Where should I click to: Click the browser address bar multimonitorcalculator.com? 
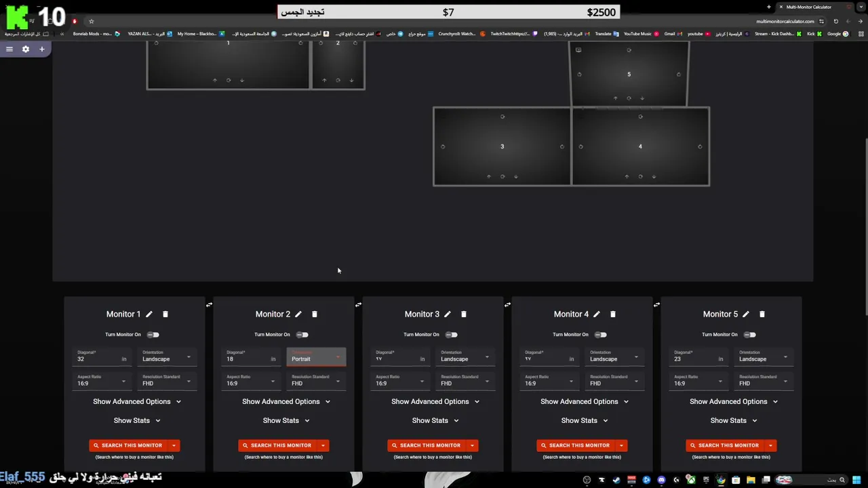pos(785,21)
